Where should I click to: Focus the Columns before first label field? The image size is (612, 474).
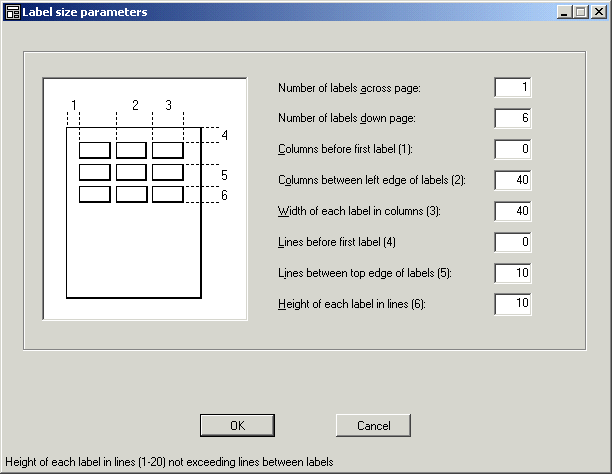(x=512, y=150)
